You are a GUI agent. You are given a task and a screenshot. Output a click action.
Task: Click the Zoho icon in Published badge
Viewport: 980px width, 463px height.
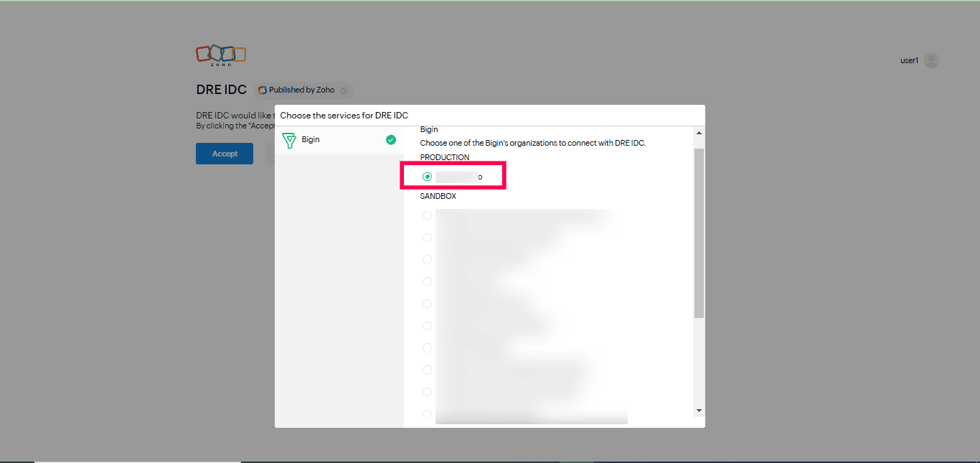coord(263,90)
